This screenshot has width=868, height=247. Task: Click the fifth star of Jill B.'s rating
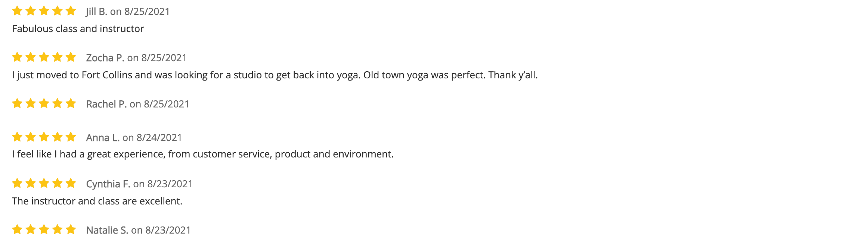[71, 11]
